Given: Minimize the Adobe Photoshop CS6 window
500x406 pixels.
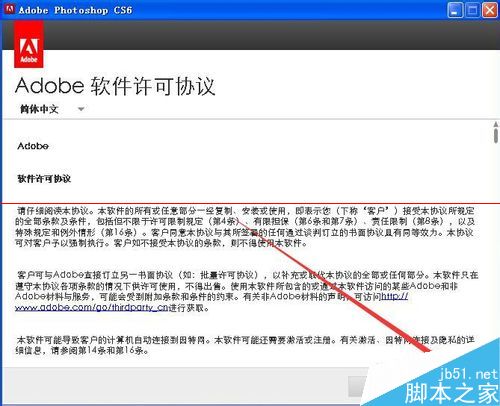Looking at the screenshot, I should [455, 10].
